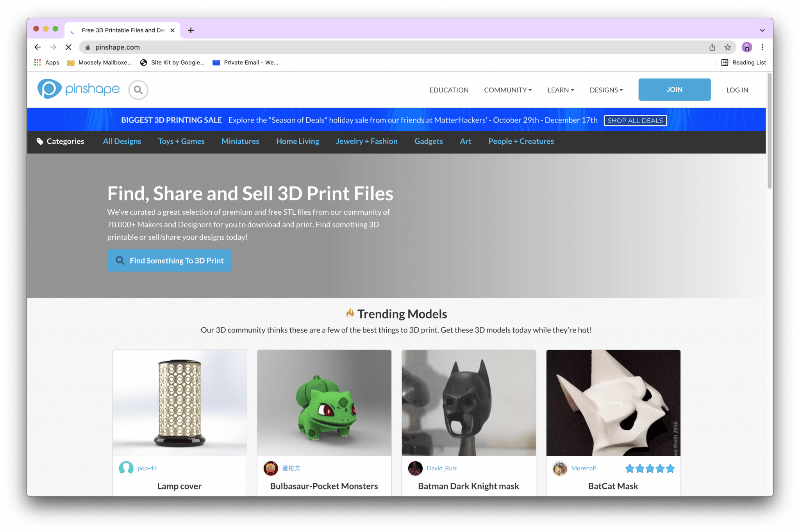The width and height of the screenshot is (800, 532).
Task: Open MorenaP profile link
Action: point(584,468)
